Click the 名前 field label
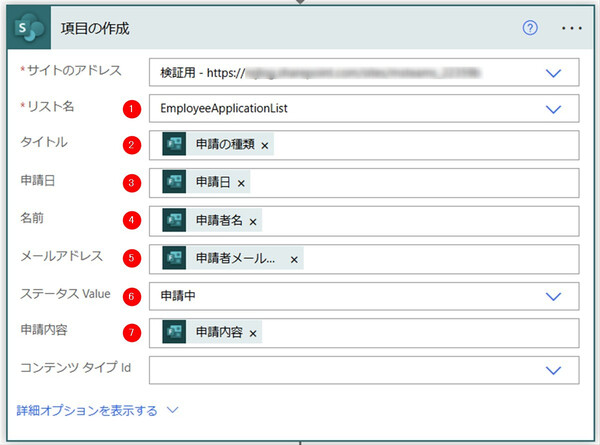This screenshot has width=600, height=445. click(x=32, y=218)
